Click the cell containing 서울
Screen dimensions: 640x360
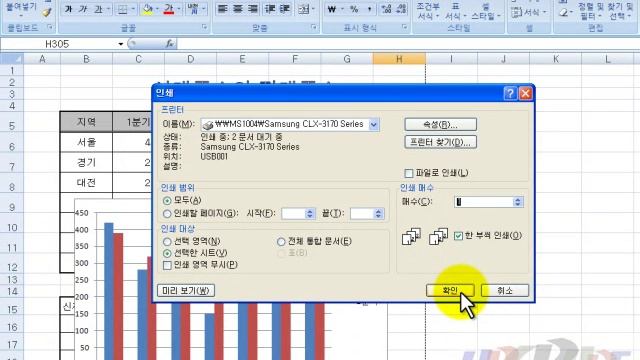click(x=86, y=142)
